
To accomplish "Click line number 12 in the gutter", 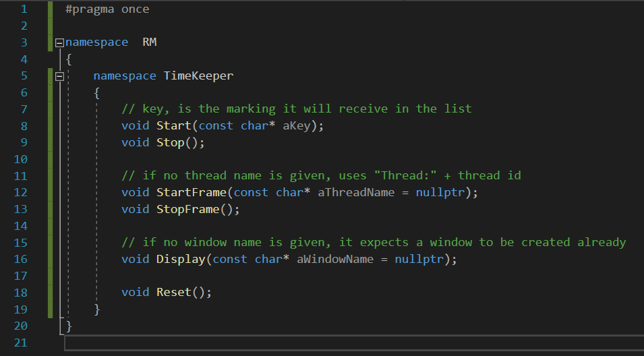I will pyautogui.click(x=20, y=193).
